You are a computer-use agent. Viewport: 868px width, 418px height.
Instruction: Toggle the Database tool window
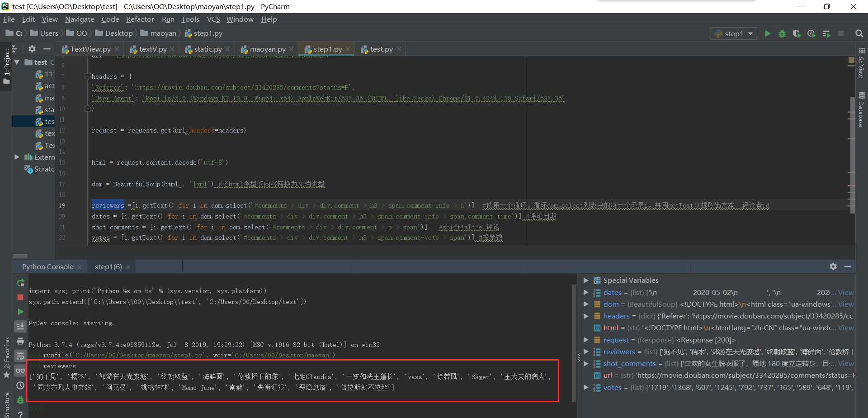pos(862,110)
